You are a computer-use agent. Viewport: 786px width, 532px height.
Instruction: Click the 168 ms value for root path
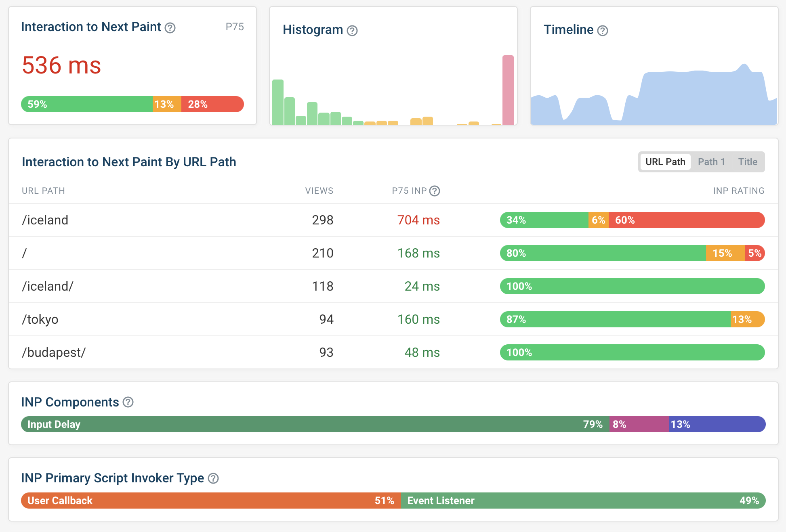click(x=418, y=253)
